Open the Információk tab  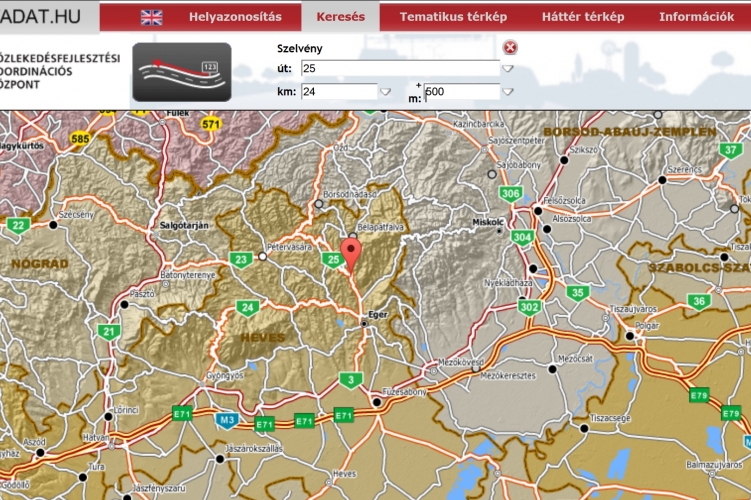(x=696, y=17)
